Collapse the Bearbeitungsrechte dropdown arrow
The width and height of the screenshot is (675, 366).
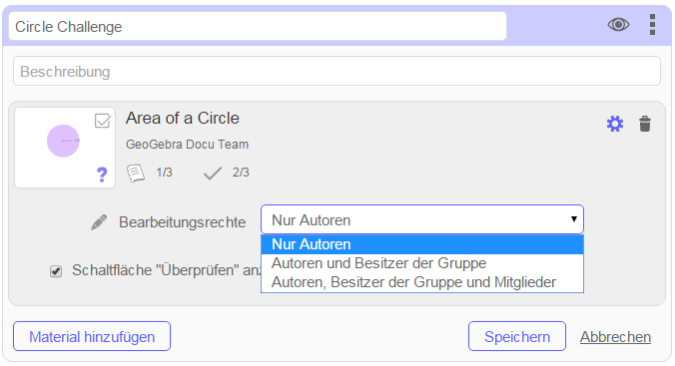(x=573, y=219)
